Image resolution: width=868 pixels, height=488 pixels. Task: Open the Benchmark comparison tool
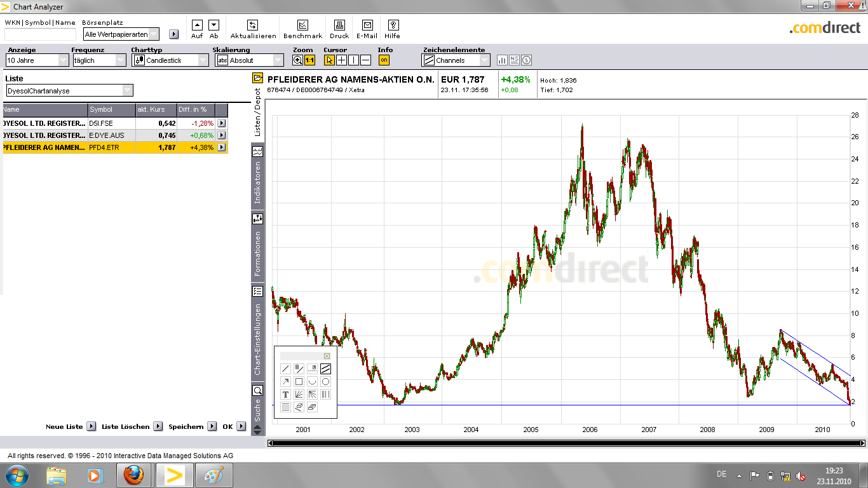click(302, 25)
